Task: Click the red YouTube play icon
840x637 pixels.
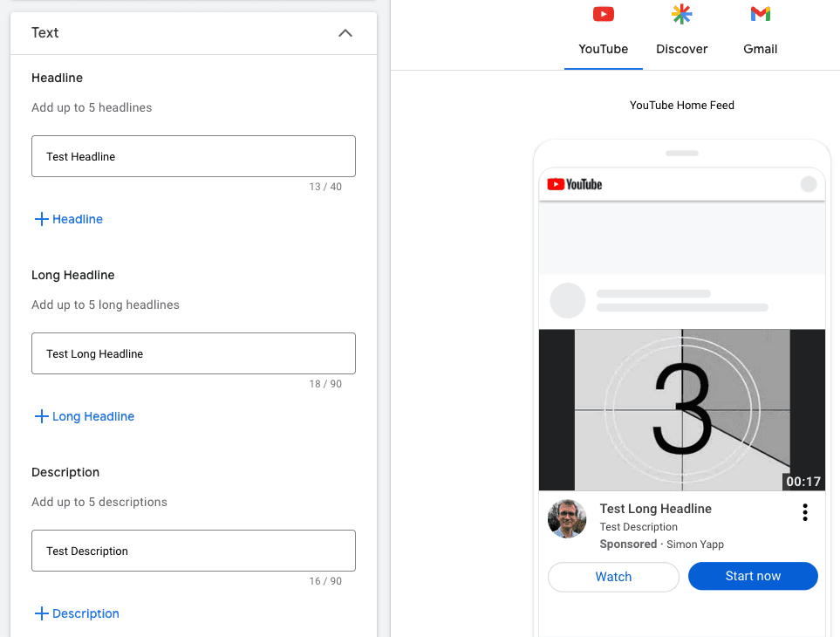Action: point(604,14)
